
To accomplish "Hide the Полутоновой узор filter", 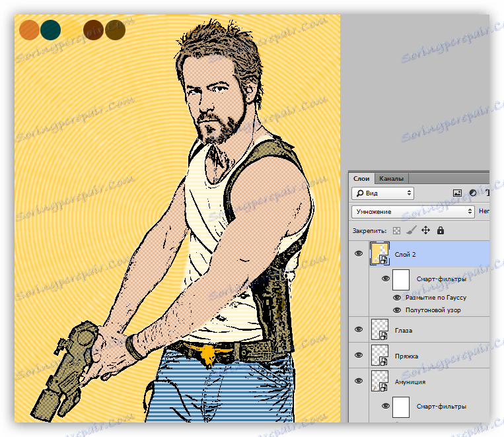I will 397,310.
